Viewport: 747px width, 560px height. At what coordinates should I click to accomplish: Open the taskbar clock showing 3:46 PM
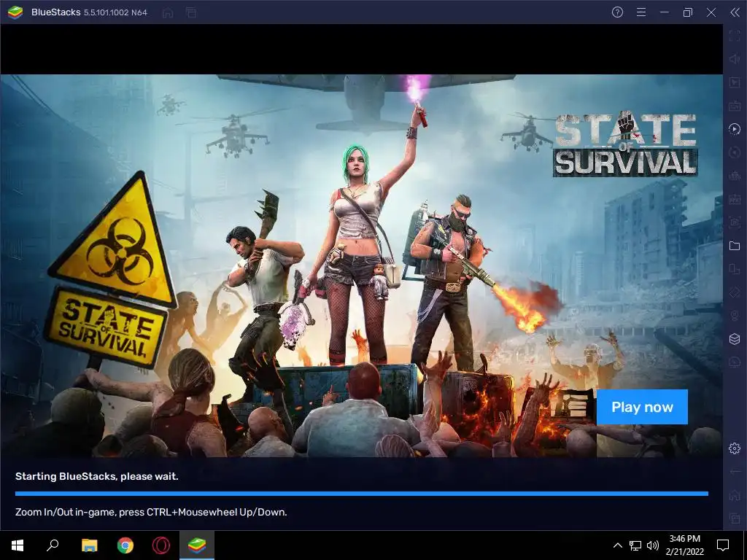click(684, 545)
